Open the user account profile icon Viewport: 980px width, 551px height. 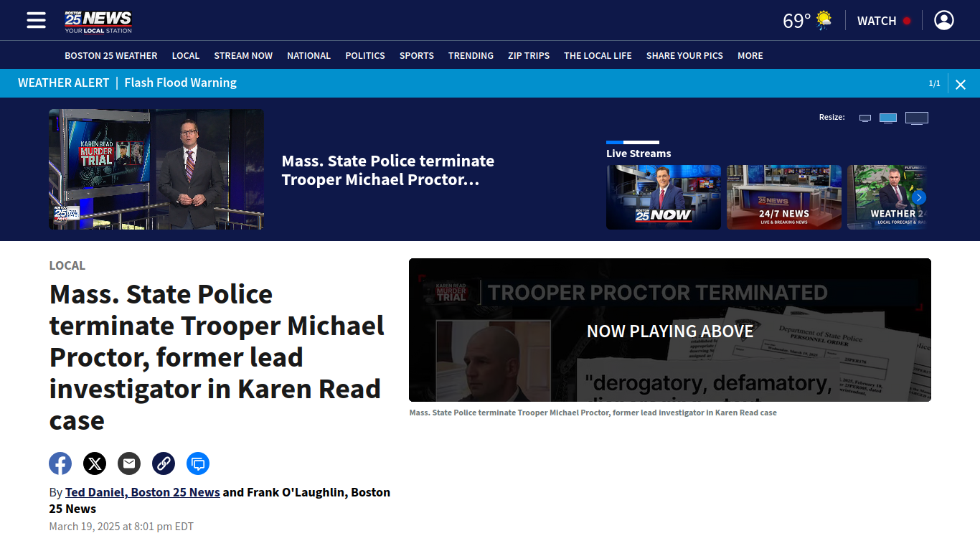coord(944,20)
